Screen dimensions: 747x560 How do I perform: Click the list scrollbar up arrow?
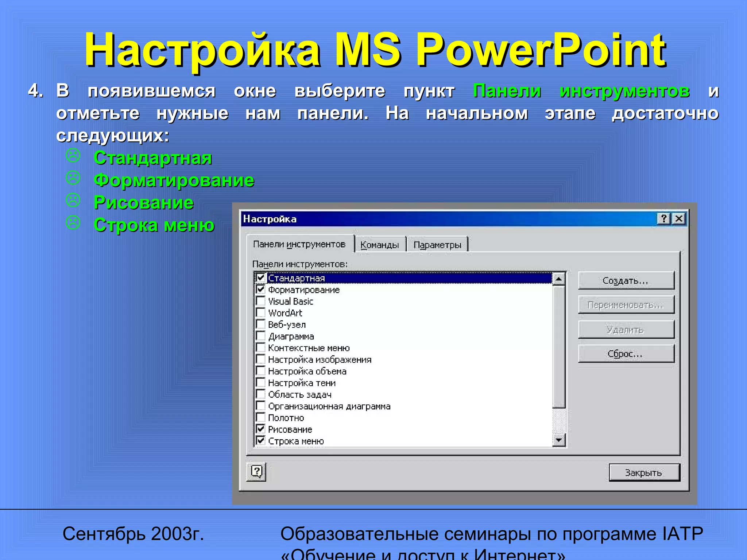coord(558,279)
